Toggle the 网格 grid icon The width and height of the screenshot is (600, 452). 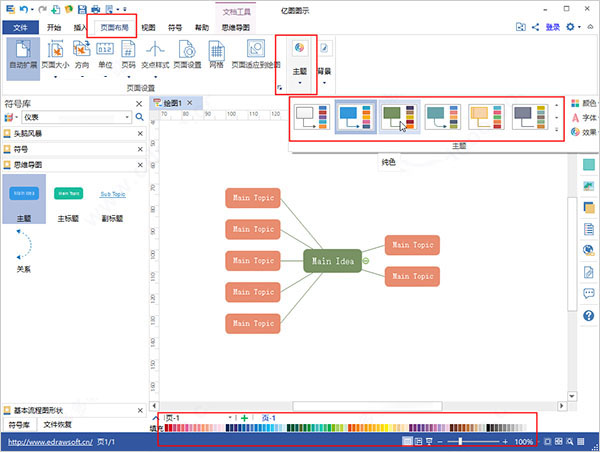pyautogui.click(x=217, y=55)
